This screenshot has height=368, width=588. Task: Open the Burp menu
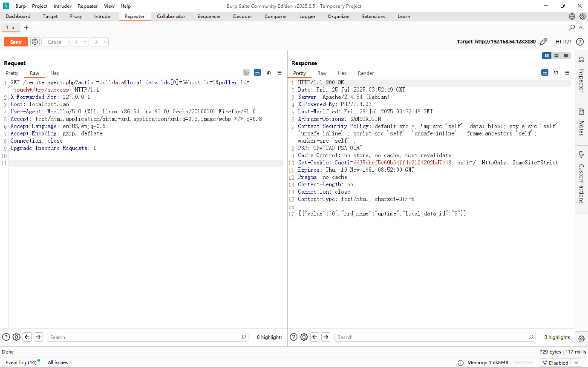21,6
